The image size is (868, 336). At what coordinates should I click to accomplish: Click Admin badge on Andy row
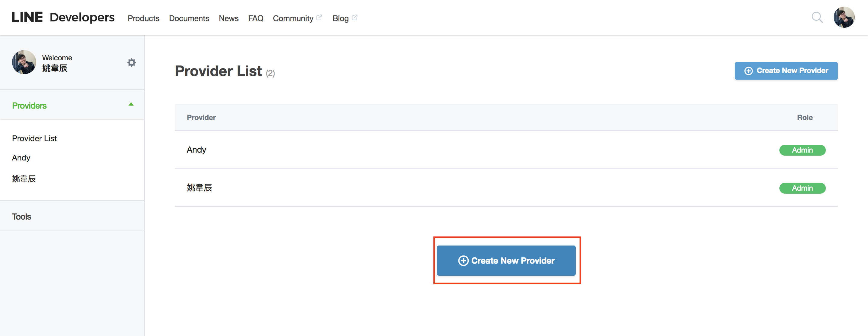click(802, 150)
